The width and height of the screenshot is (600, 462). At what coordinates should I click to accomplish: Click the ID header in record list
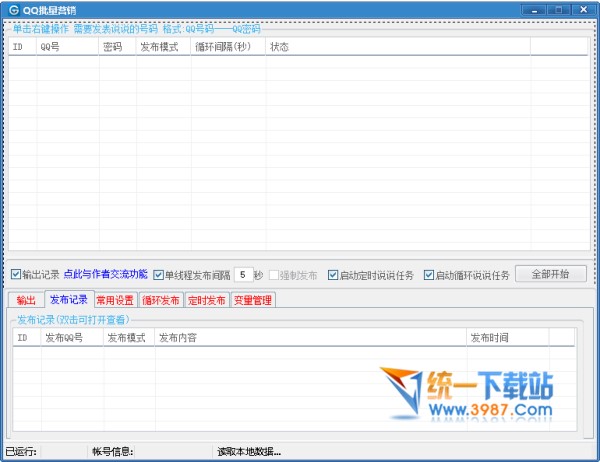click(x=27, y=338)
